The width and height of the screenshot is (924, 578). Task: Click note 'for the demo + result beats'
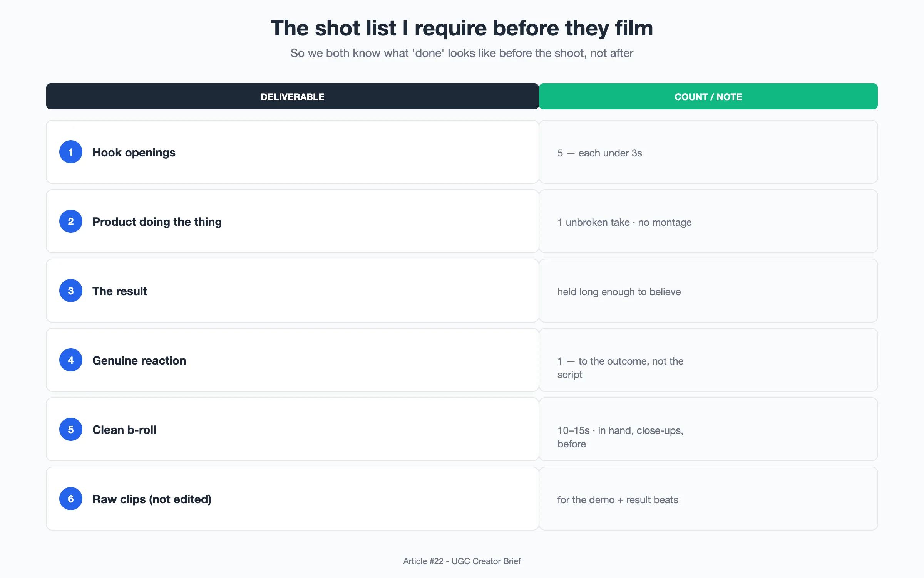pos(618,500)
